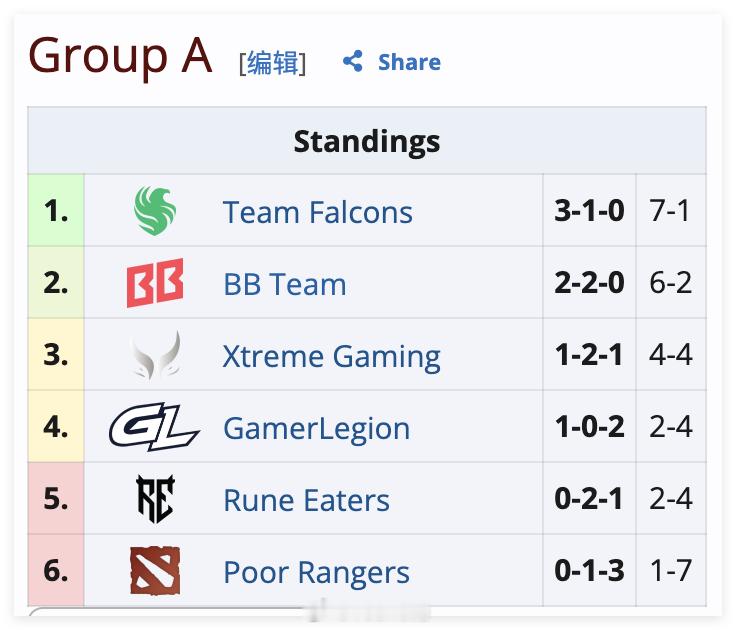Click the GamerLegion GL logo
Viewport: 736px width, 630px height.
click(154, 427)
